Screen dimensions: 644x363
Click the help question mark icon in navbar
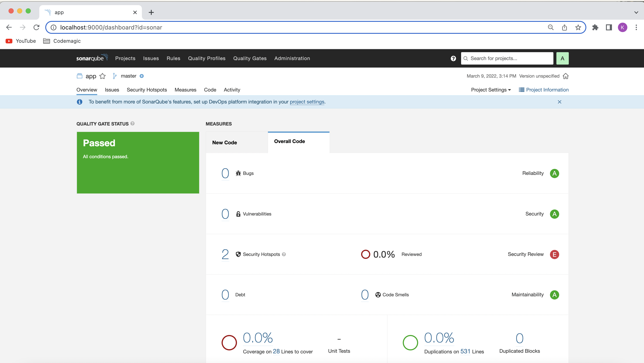tap(453, 59)
